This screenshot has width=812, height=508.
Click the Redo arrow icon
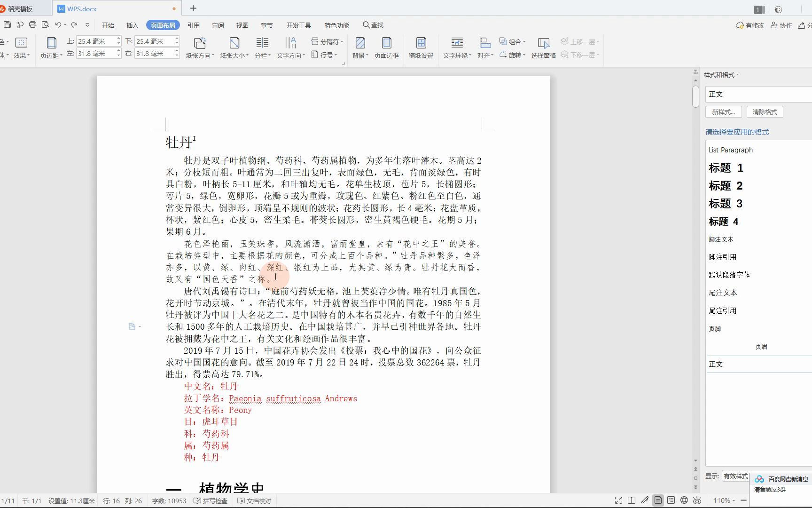(x=74, y=24)
